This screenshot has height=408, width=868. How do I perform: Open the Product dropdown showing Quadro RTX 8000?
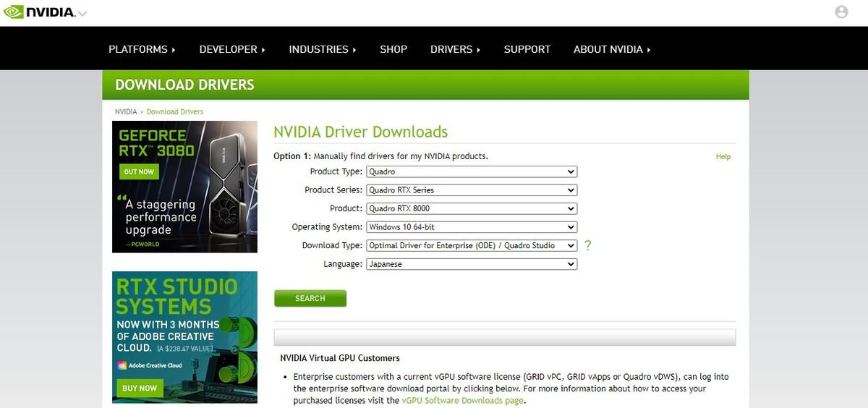point(472,209)
